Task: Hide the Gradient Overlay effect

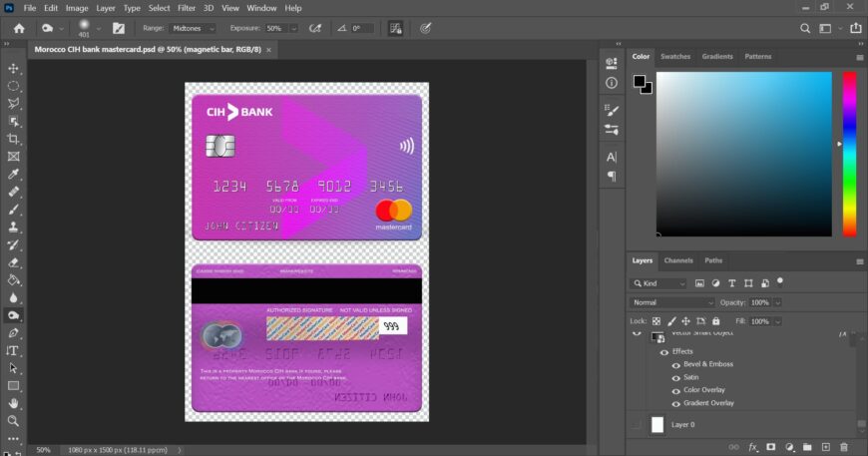Action: point(675,404)
